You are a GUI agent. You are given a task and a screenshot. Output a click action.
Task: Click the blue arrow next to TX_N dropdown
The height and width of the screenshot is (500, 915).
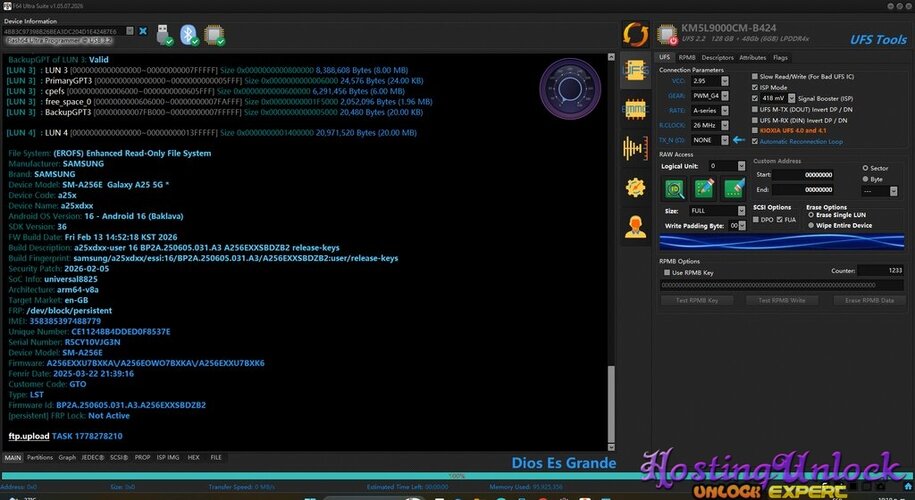point(739,140)
